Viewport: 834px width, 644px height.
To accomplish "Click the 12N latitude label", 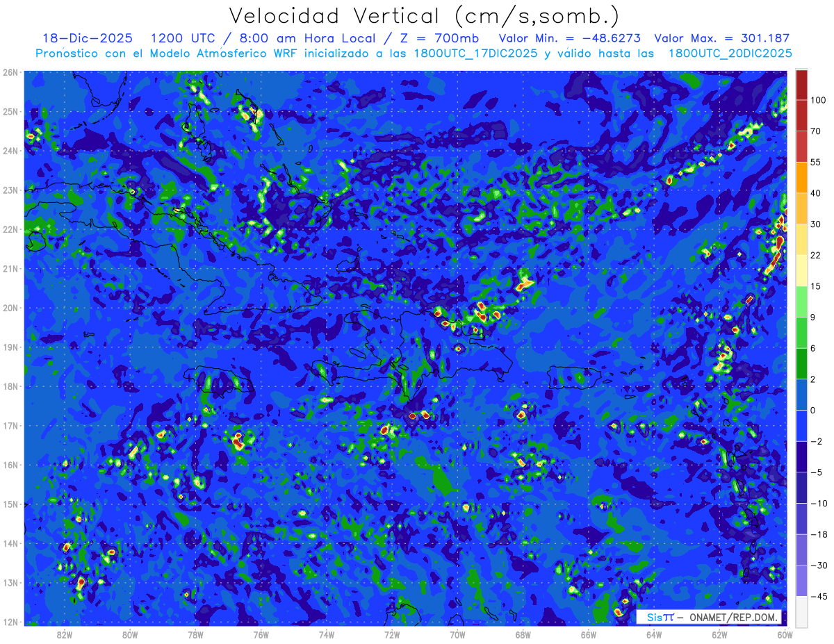I will [x=10, y=622].
